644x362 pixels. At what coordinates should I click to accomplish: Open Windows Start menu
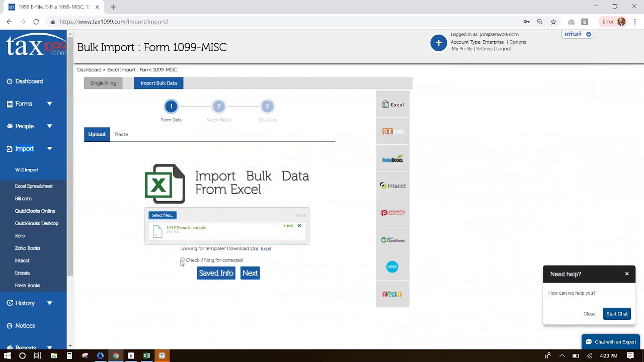[x=7, y=355]
